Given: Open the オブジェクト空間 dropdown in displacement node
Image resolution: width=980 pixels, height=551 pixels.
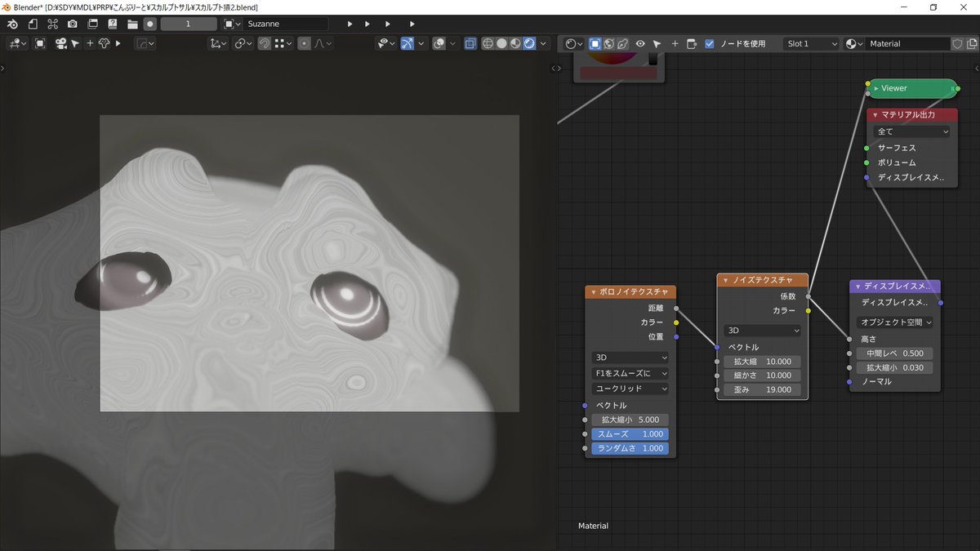Looking at the screenshot, I should [894, 322].
